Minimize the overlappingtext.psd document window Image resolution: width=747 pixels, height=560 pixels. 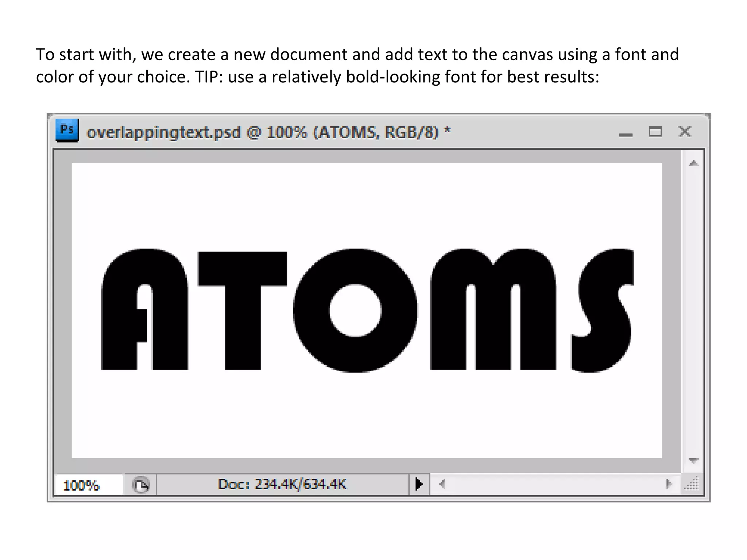[626, 134]
